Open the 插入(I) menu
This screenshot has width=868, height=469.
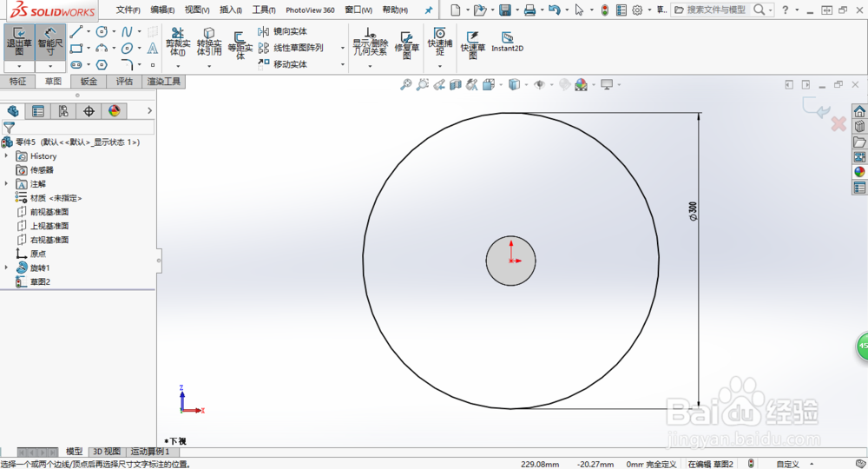[x=231, y=10]
